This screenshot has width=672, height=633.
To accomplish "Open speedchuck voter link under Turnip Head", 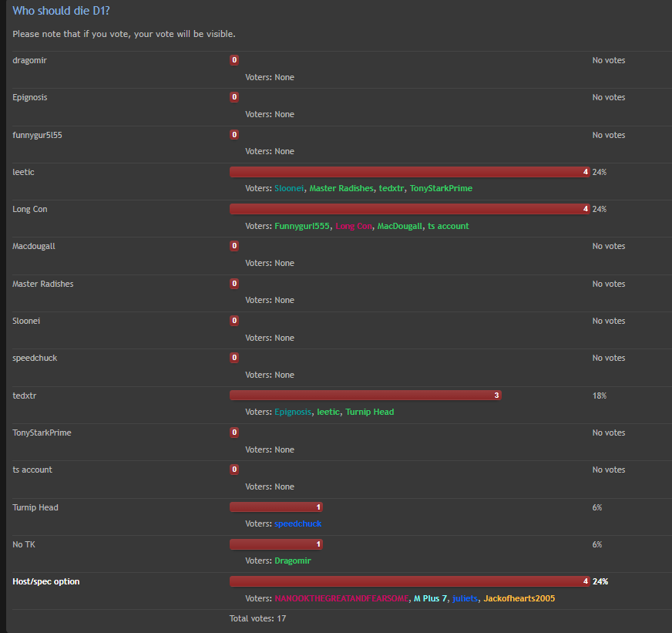I will [298, 524].
